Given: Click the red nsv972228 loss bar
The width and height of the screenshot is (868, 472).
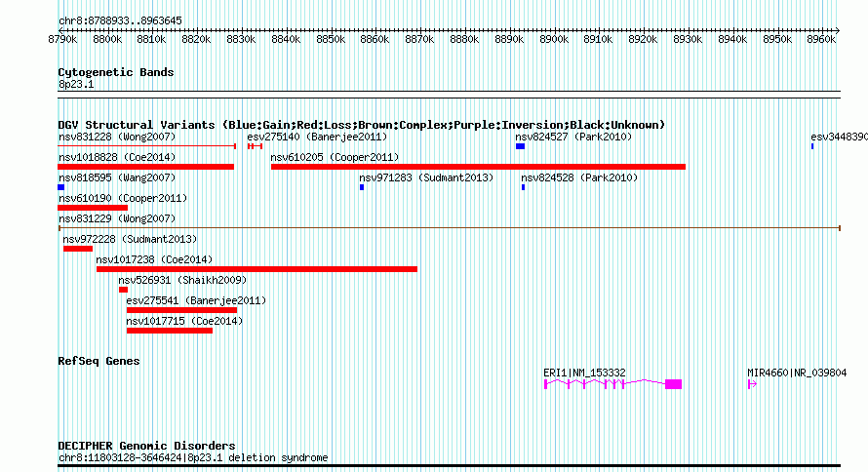Looking at the screenshot, I should (x=78, y=249).
